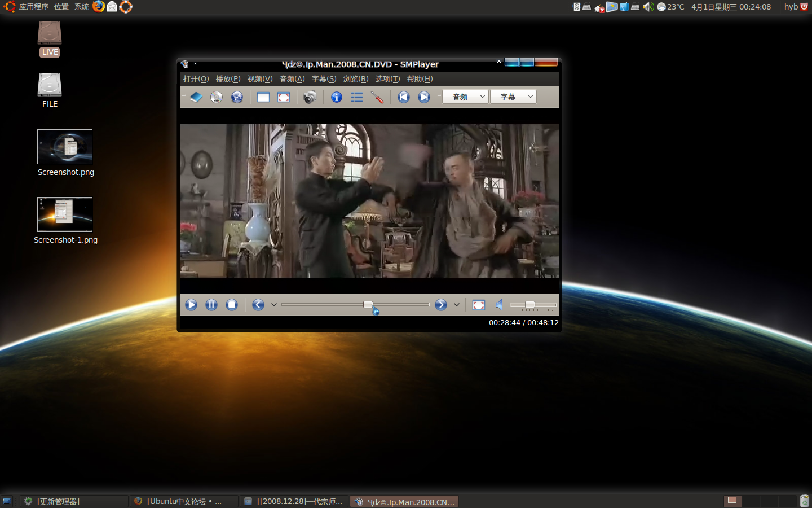This screenshot has width=812, height=508.
Task: Open the 应用程序 applications menu
Action: point(33,7)
